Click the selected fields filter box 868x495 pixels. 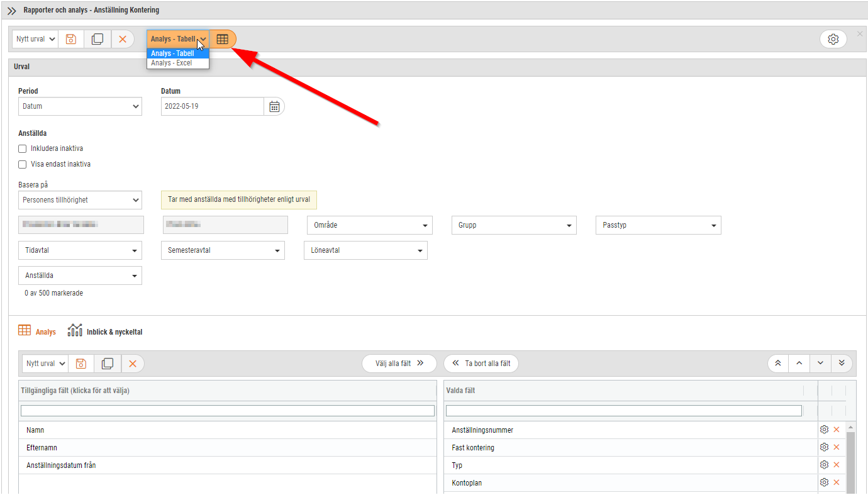point(624,411)
